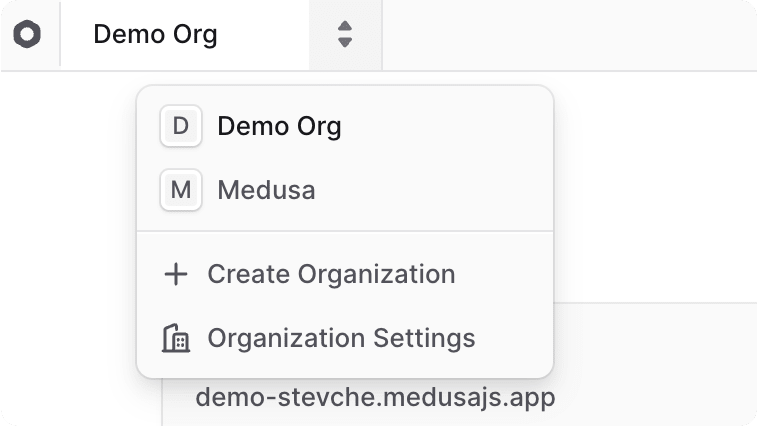The height and width of the screenshot is (426, 757).
Task: Click the Demo Org header label
Action: [x=155, y=34]
